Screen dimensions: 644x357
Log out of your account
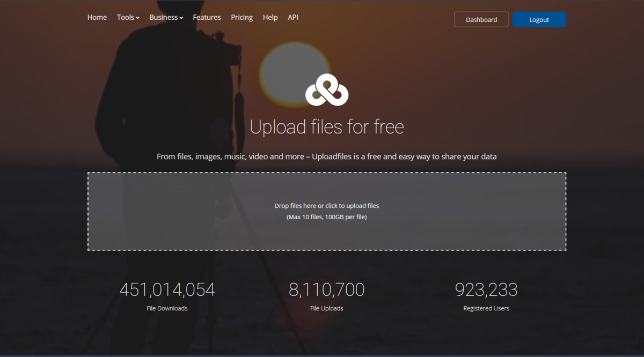(x=539, y=19)
